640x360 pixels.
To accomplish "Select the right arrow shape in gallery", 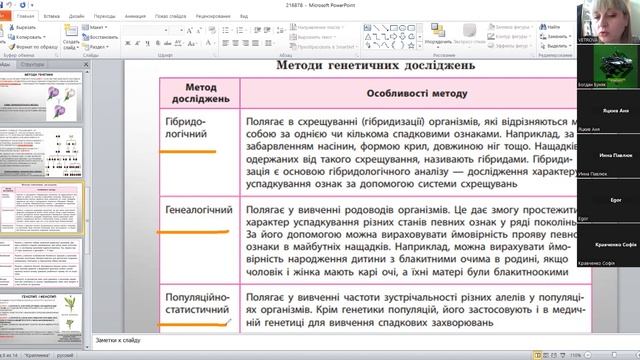I will [393, 37].
